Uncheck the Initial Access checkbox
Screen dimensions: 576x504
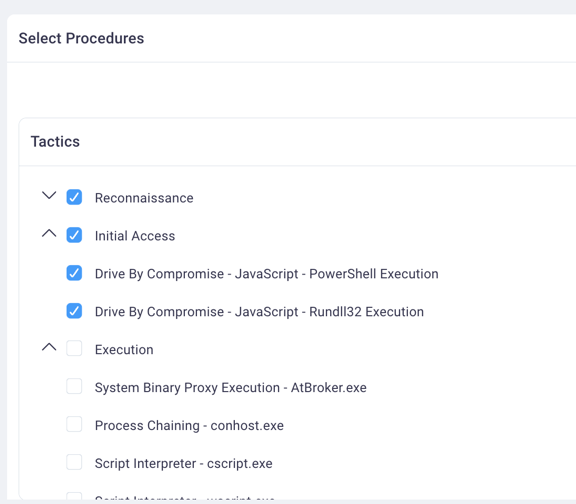(x=74, y=235)
